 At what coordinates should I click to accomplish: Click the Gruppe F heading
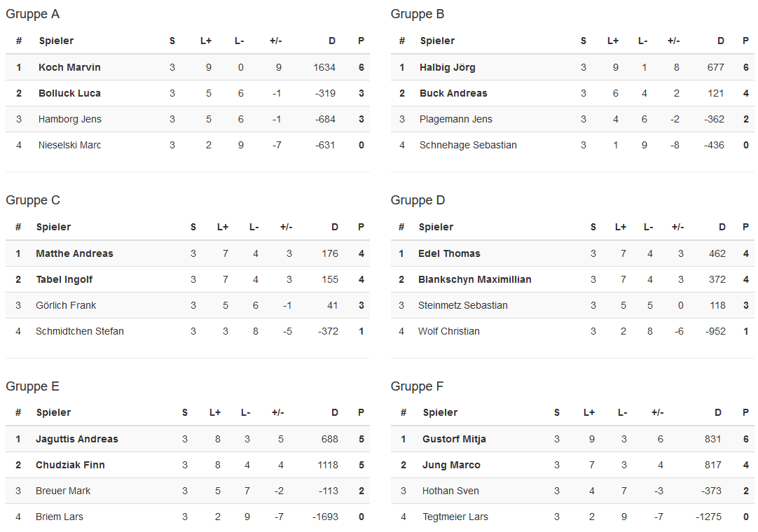[417, 386]
